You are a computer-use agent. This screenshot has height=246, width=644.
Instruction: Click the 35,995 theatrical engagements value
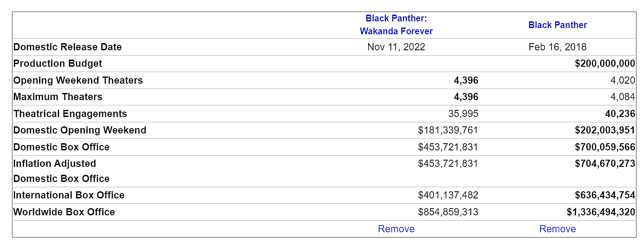click(463, 114)
